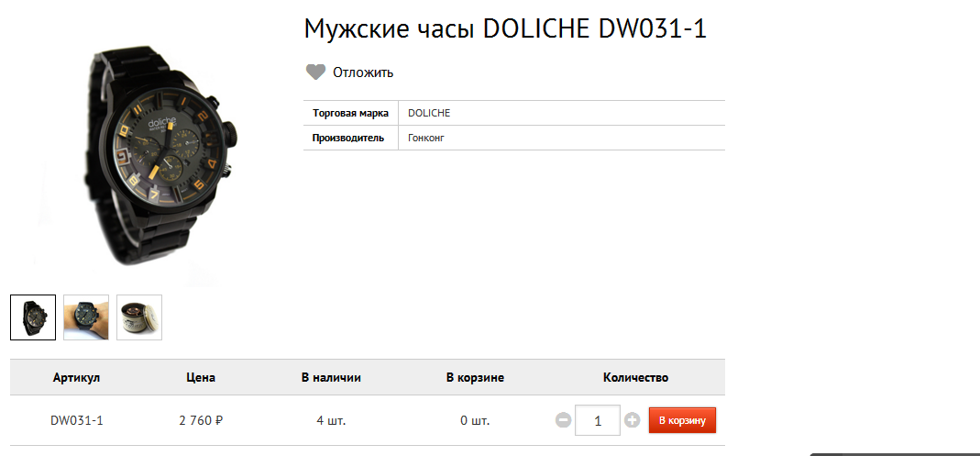Click the heart wishlist icon
The height and width of the screenshot is (456, 980).
pyautogui.click(x=315, y=72)
